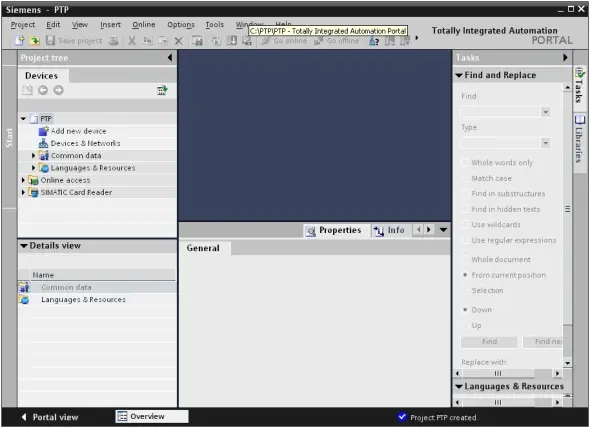Click the Delete X toolbar icon

click(179, 41)
